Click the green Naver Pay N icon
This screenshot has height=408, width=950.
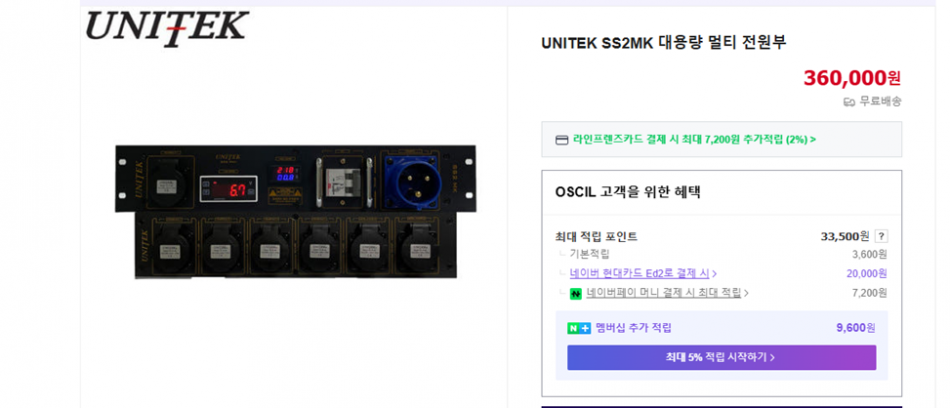(x=576, y=293)
